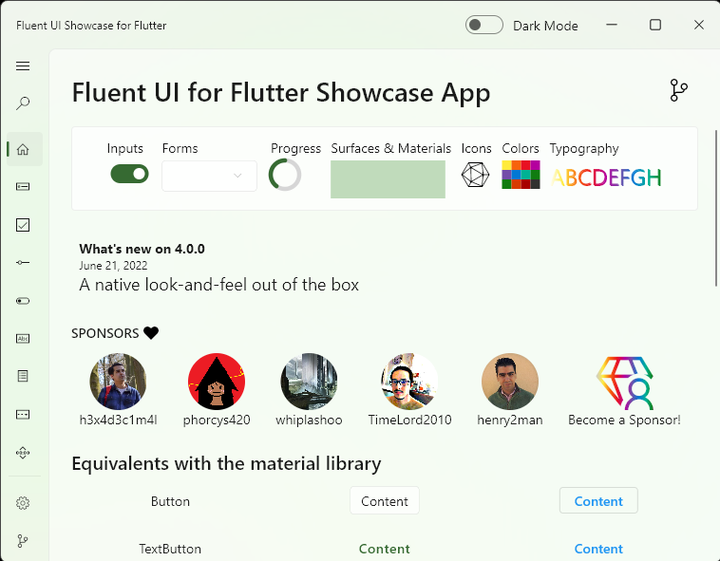Click the Progress label
This screenshot has width=720, height=561.
point(296,148)
